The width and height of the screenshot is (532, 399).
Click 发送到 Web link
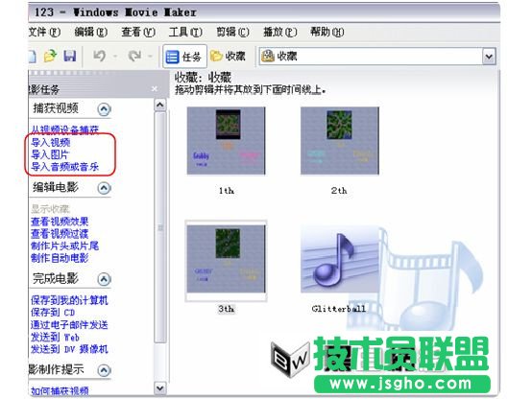pyautogui.click(x=55, y=337)
